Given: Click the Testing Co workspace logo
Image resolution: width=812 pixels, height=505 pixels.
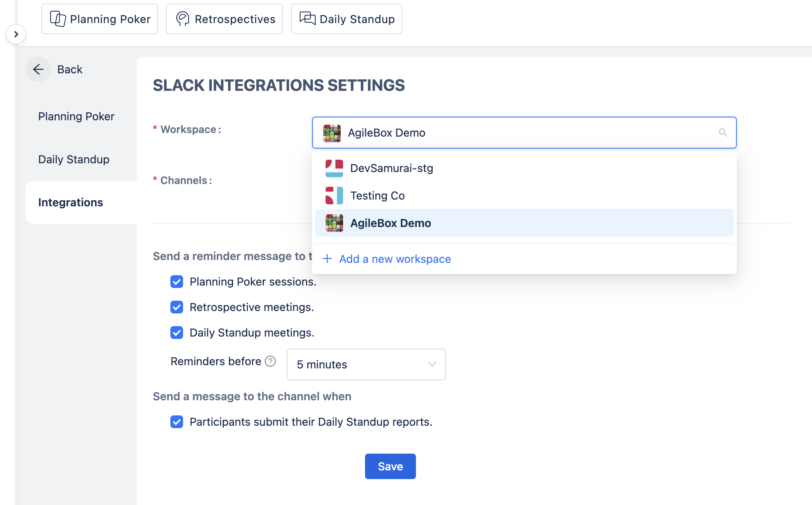Looking at the screenshot, I should click(x=334, y=196).
